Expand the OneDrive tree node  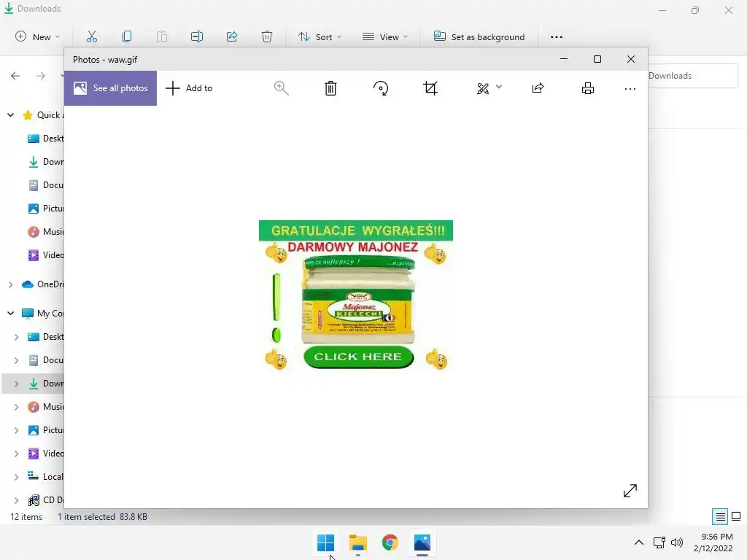coord(10,284)
